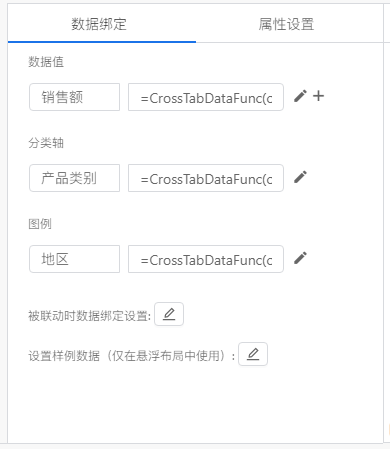Select the 数据值 section label

click(46, 62)
